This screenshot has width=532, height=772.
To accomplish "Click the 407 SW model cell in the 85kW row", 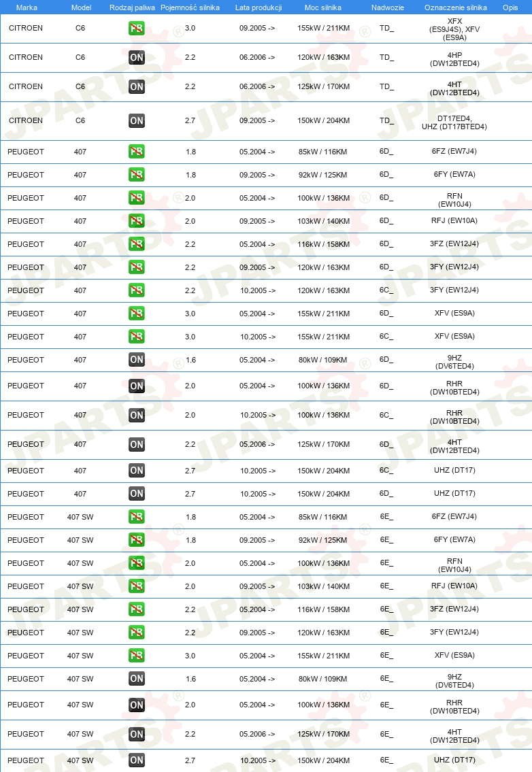I will (80, 517).
